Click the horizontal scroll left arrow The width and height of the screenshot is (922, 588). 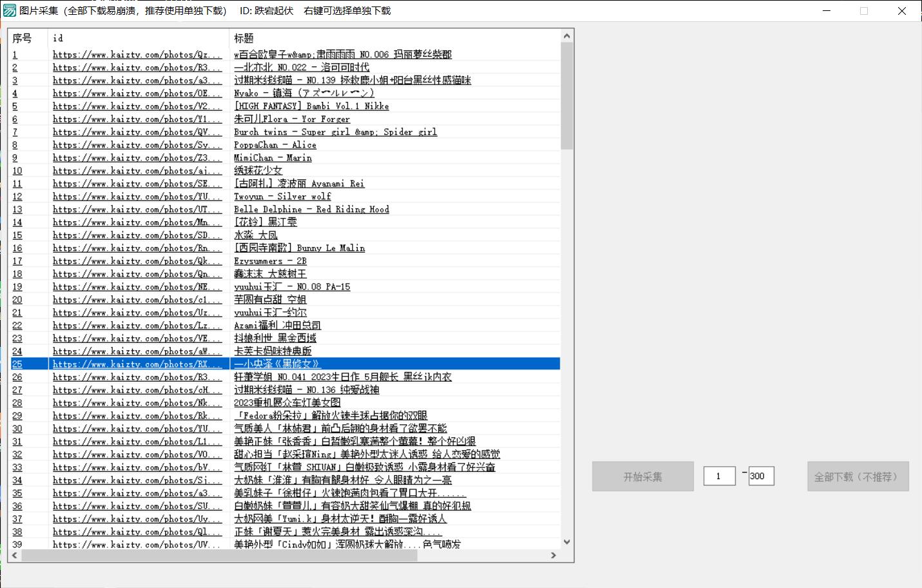pyautogui.click(x=15, y=555)
